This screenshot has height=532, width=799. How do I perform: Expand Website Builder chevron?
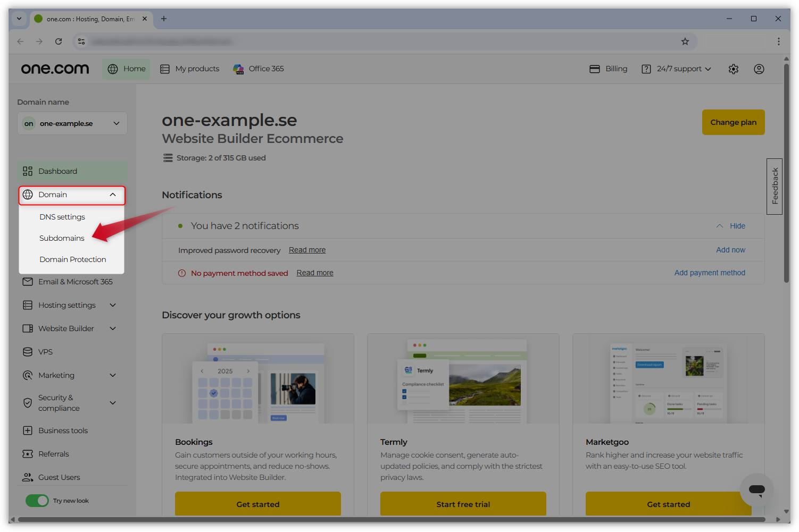pyautogui.click(x=113, y=328)
